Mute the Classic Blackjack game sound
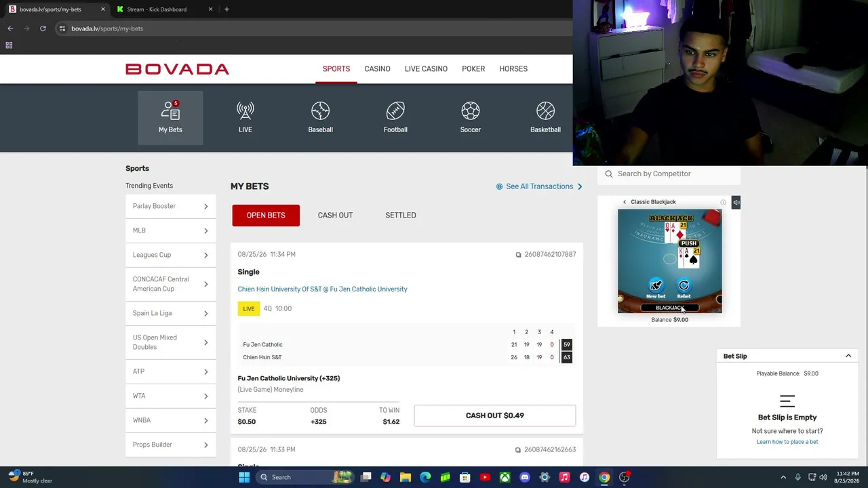This screenshot has width=868, height=488. tap(736, 202)
